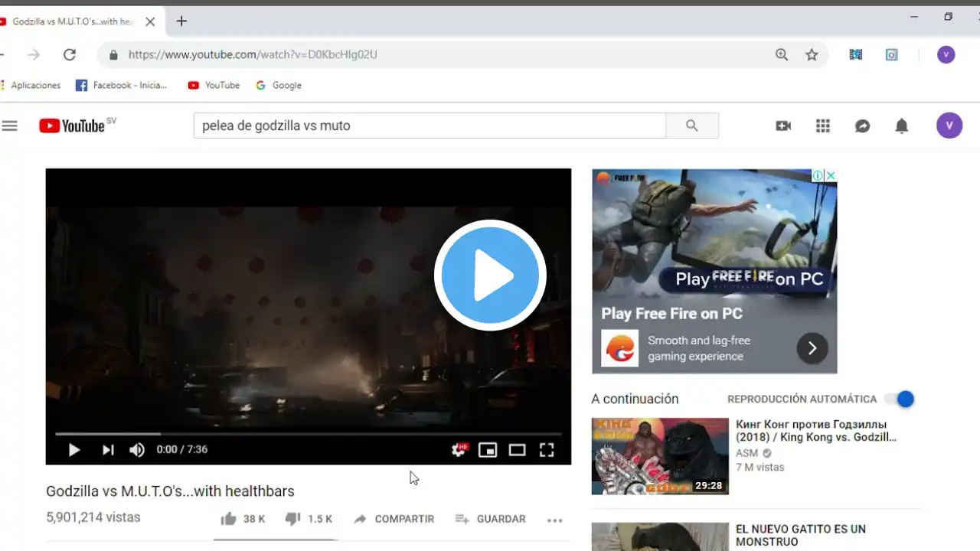The image size is (980, 551).
Task: Open the notifications bell
Action: pyautogui.click(x=902, y=126)
